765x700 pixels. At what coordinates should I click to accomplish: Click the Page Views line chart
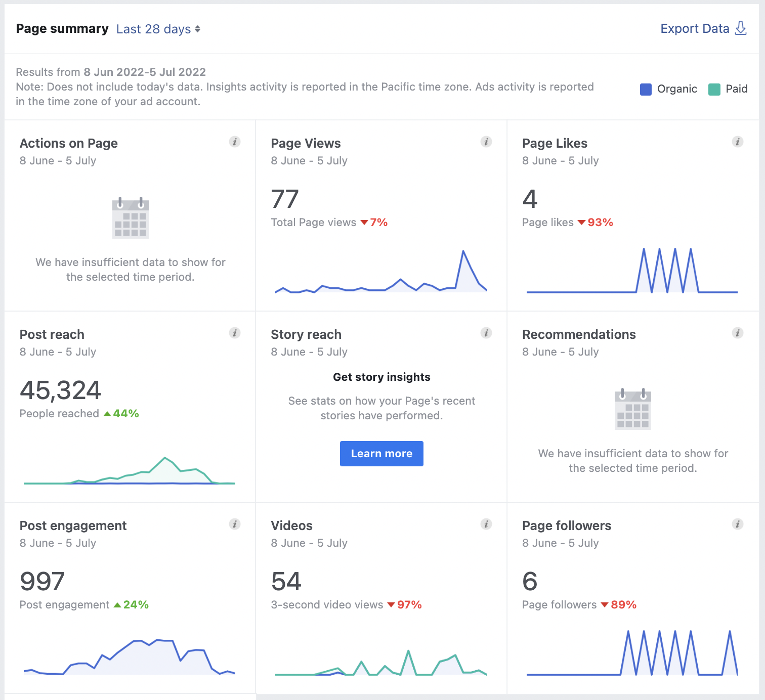[381, 272]
